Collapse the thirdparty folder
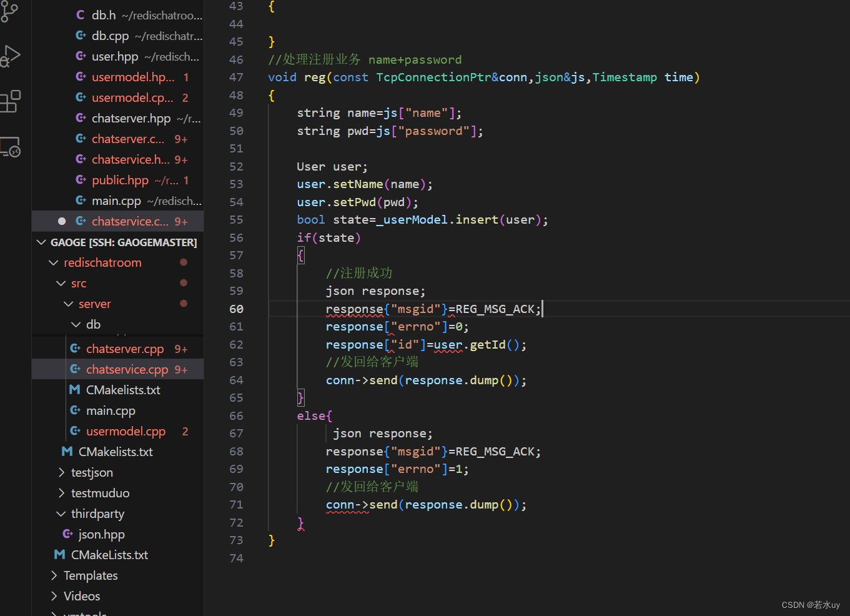This screenshot has height=616, width=850. (61, 514)
